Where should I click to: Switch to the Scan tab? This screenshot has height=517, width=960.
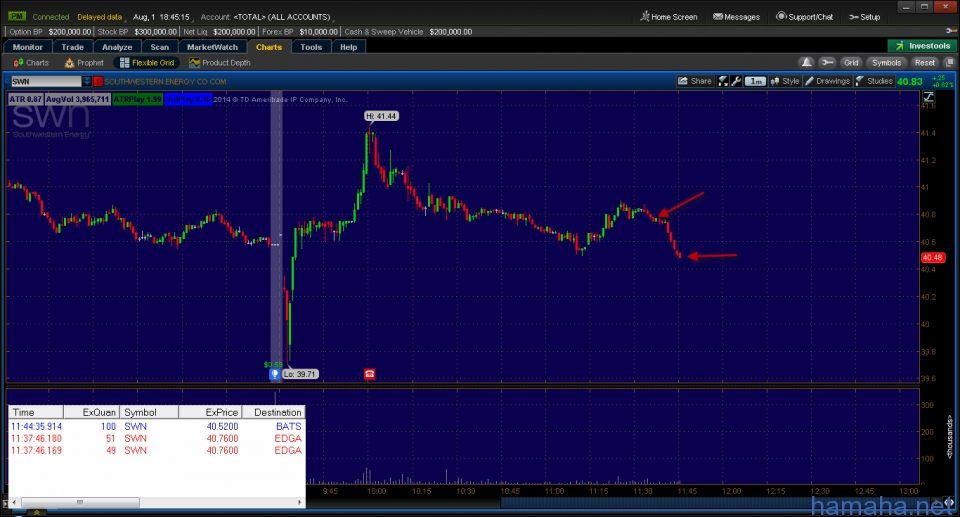159,47
